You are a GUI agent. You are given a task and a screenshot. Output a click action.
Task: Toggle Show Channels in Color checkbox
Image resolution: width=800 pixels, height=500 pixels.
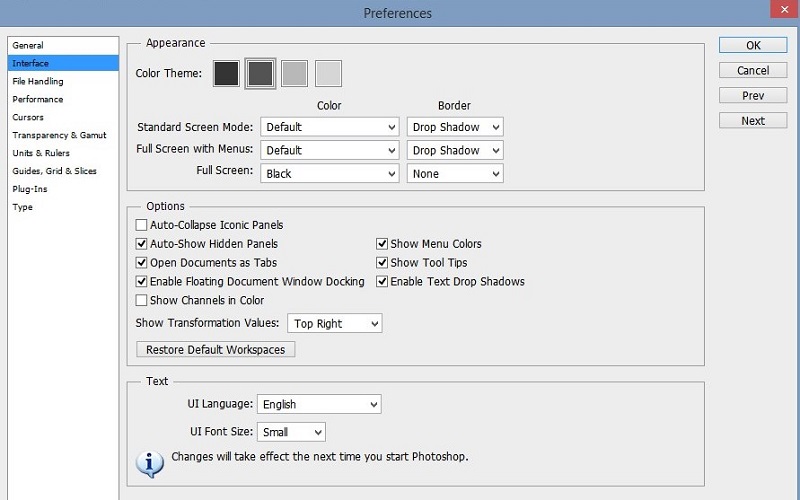click(142, 300)
